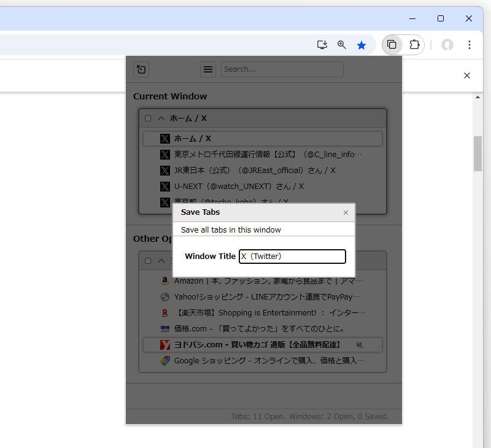The height and width of the screenshot is (448, 491).
Task: Close the Save Tabs dialog
Action: [346, 212]
